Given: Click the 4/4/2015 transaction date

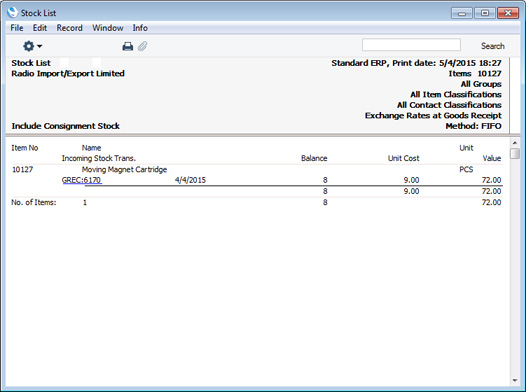Looking at the screenshot, I should click(x=190, y=180).
